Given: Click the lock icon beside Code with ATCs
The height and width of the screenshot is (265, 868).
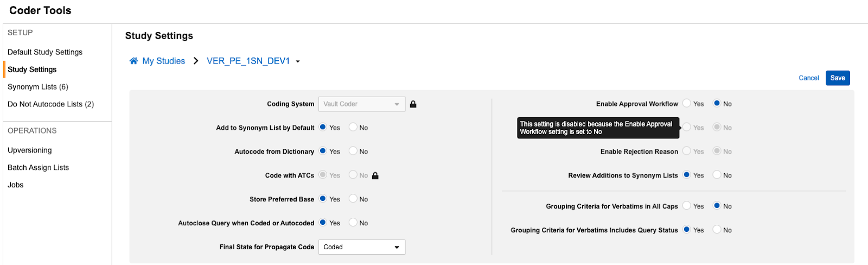Looking at the screenshot, I should [375, 175].
